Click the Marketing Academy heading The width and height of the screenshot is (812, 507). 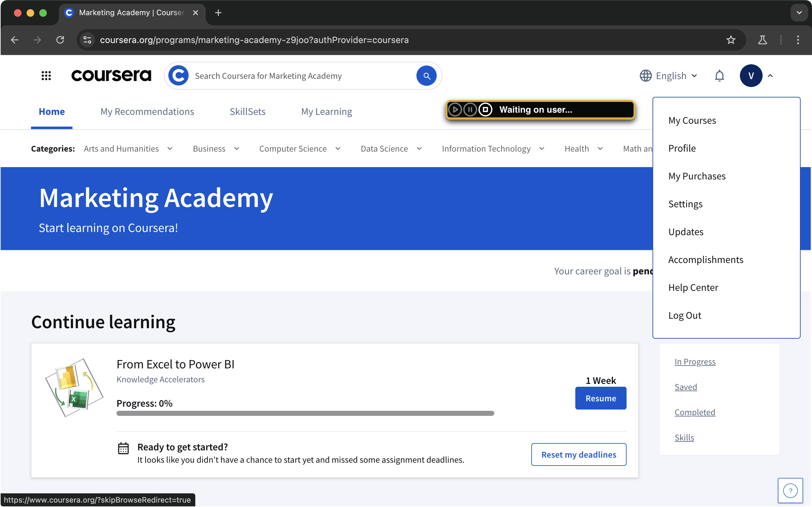156,198
